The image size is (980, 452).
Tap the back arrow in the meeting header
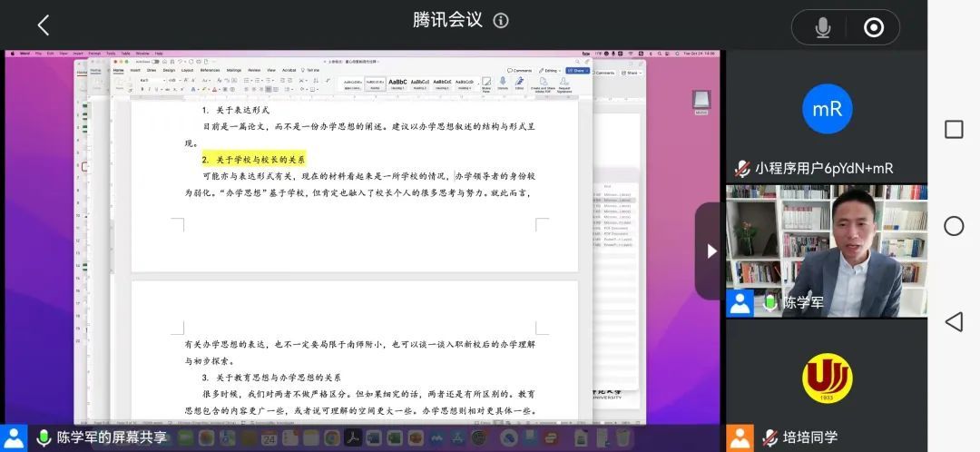(x=43, y=25)
